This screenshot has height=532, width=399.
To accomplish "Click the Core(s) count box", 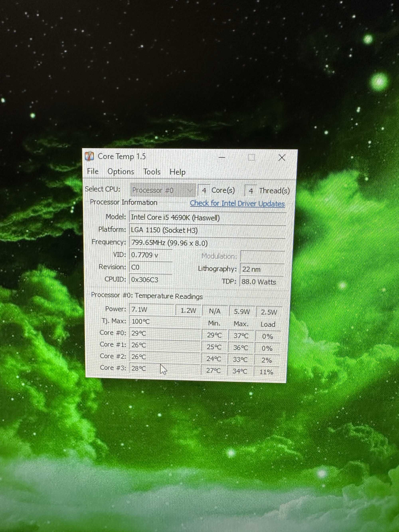I will [204, 190].
